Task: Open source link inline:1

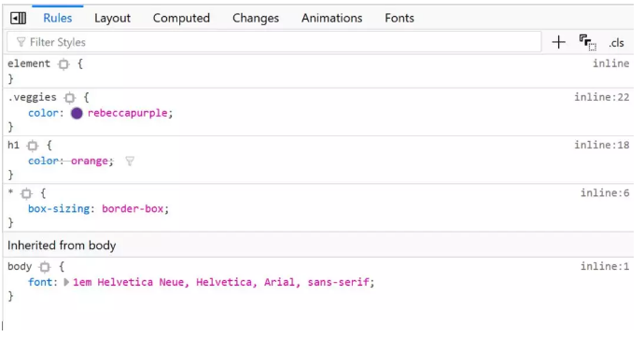Action: coord(605,267)
